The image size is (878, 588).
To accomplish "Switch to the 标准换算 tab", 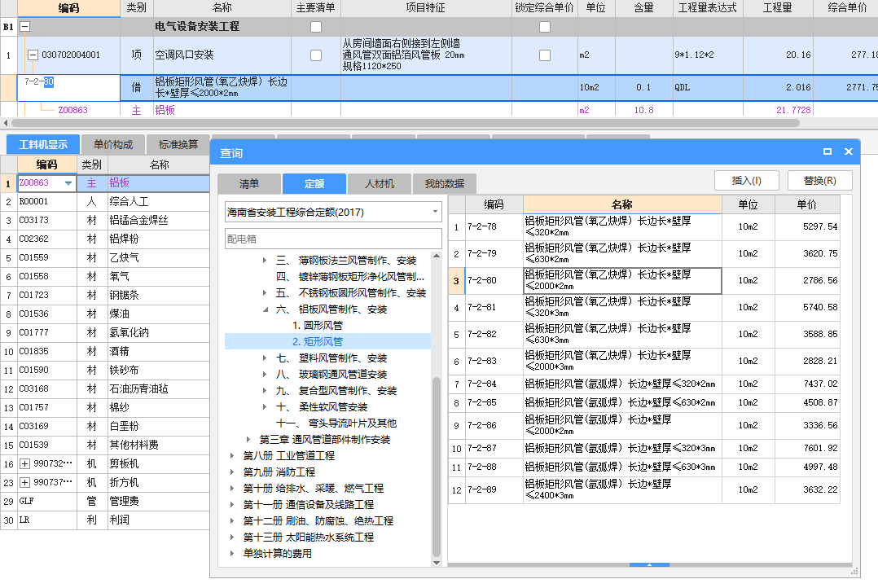I will (178, 144).
